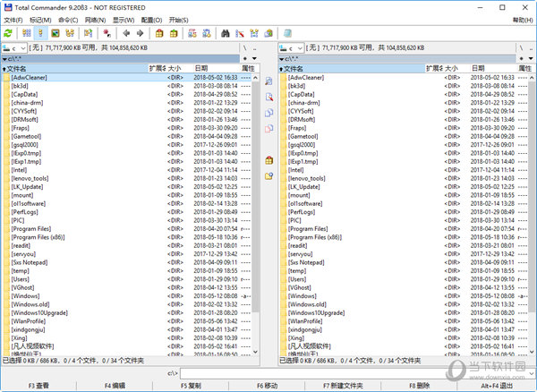Open file search with binoculars icon
537x392 pixels.
226,33
